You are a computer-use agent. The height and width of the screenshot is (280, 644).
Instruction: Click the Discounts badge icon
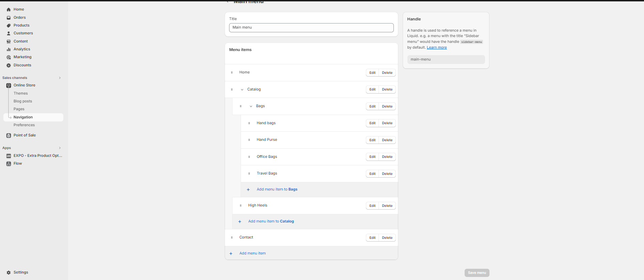(9, 65)
